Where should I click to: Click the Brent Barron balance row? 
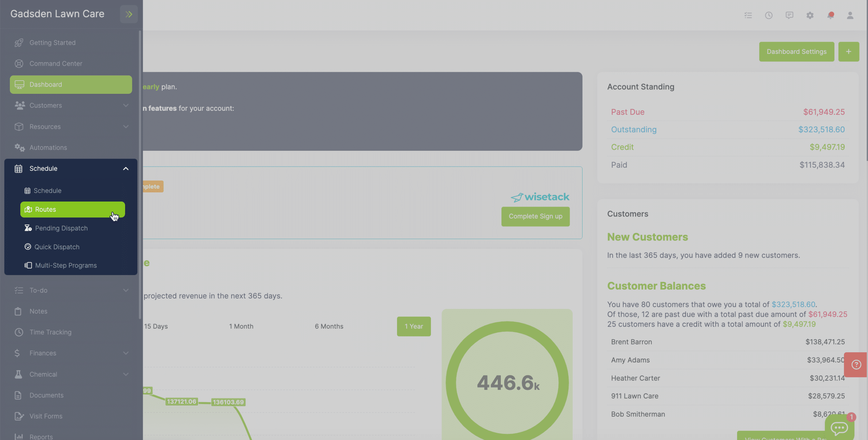click(728, 342)
